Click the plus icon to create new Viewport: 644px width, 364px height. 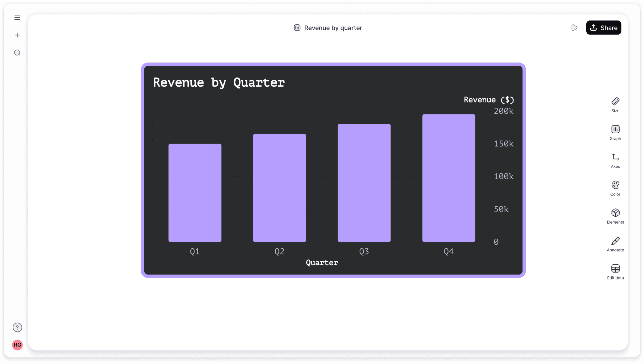(17, 35)
